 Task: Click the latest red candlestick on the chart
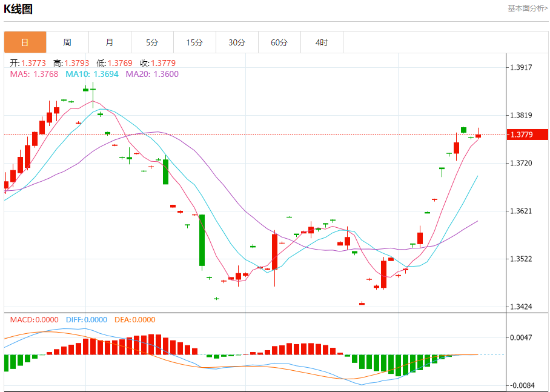click(x=478, y=135)
